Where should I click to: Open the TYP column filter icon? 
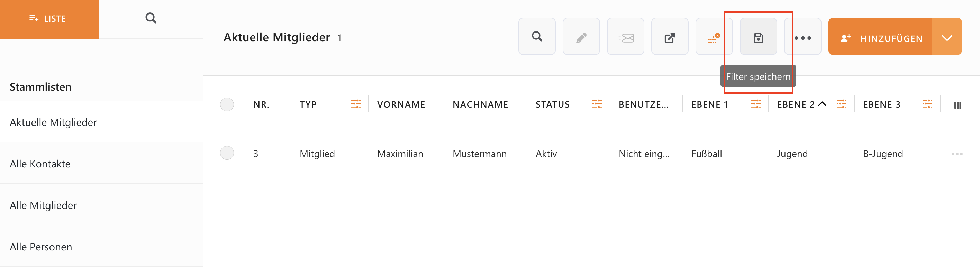pyautogui.click(x=355, y=104)
